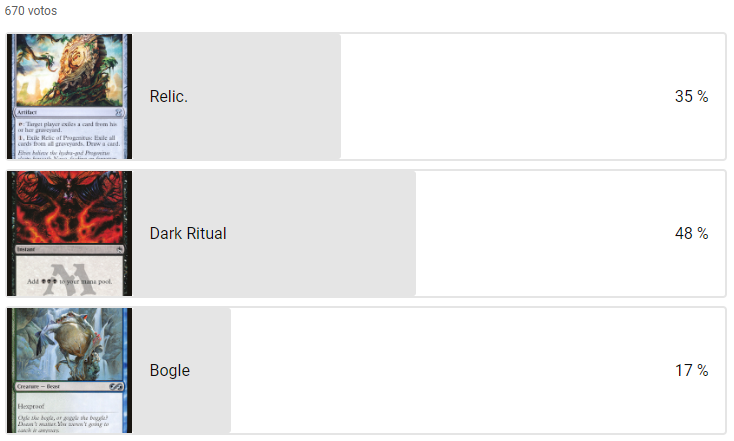Open the Relic card artwork thumbnail

[69, 70]
